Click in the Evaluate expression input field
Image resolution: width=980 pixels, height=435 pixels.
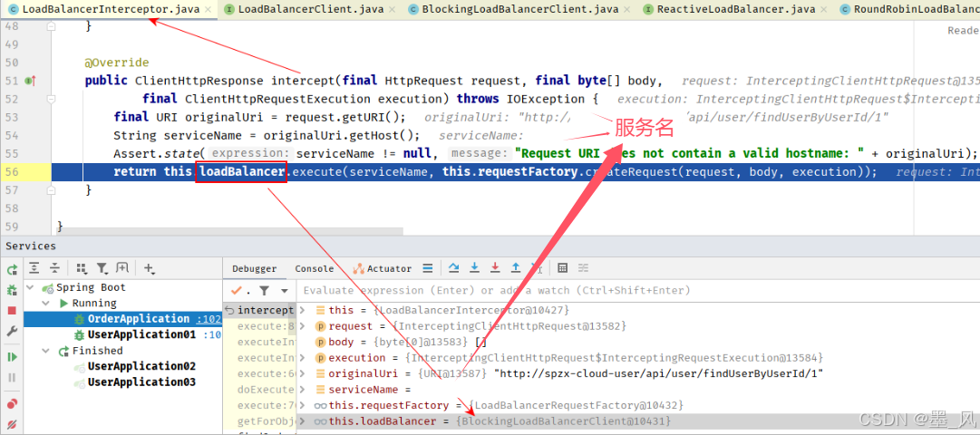click(x=637, y=291)
